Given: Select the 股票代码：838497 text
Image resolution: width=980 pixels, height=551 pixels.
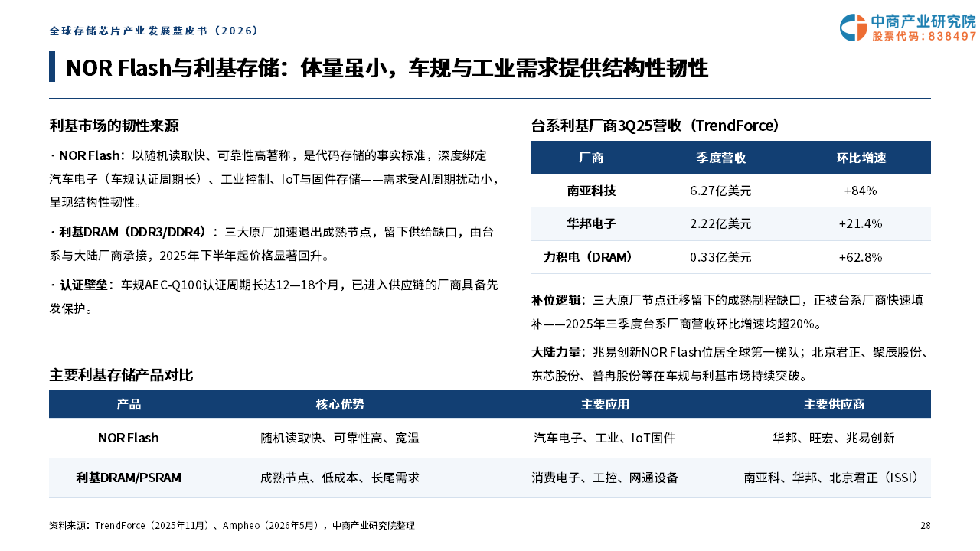Looking at the screenshot, I should coord(924,36).
